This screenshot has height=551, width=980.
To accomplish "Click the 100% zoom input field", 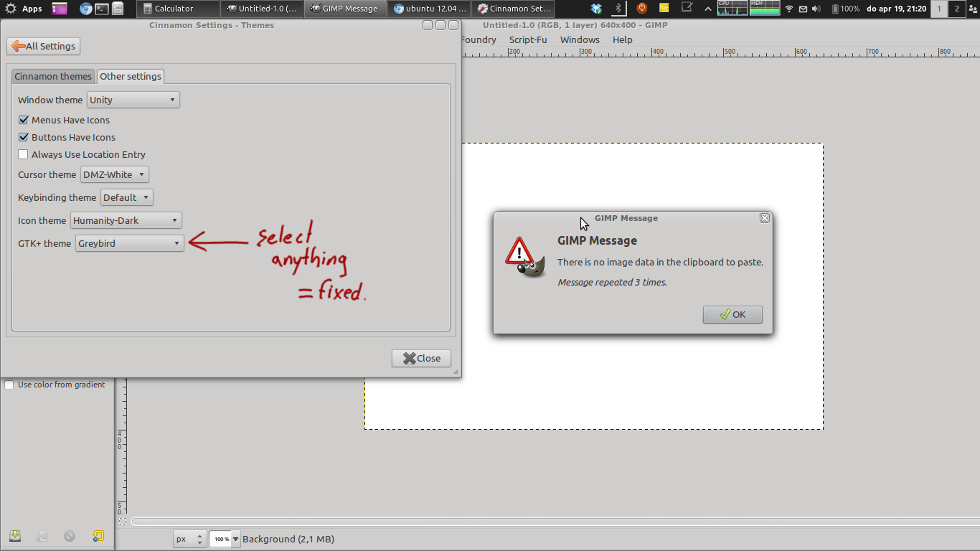I will coord(220,539).
